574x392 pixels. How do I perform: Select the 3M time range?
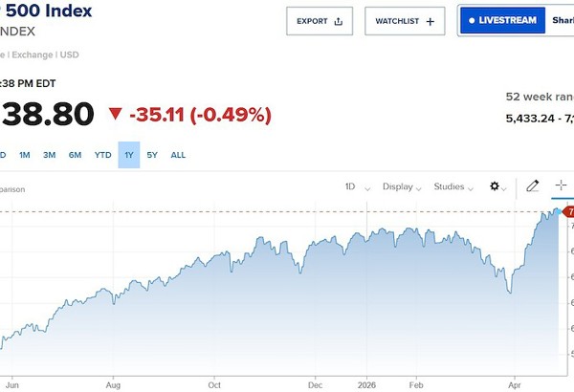50,155
